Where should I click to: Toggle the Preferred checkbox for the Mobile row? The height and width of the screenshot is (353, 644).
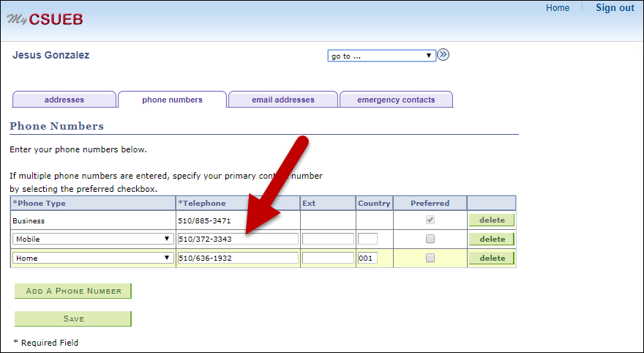click(430, 239)
